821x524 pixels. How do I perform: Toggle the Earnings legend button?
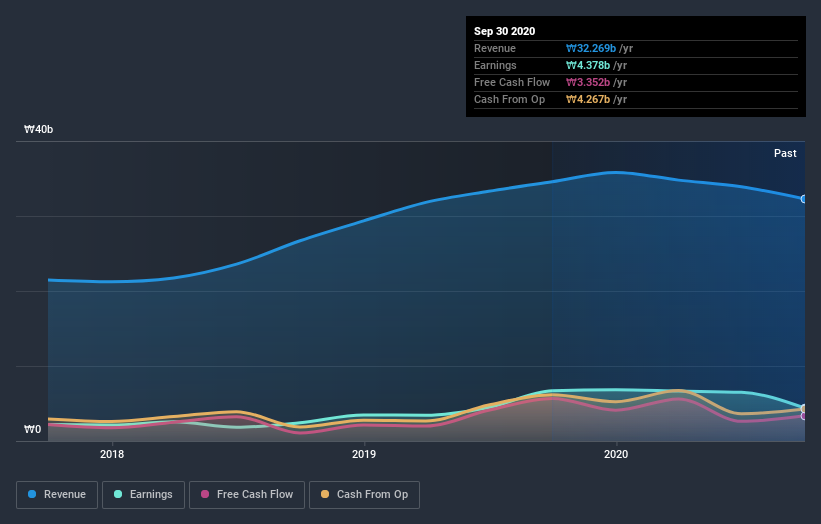pos(143,495)
